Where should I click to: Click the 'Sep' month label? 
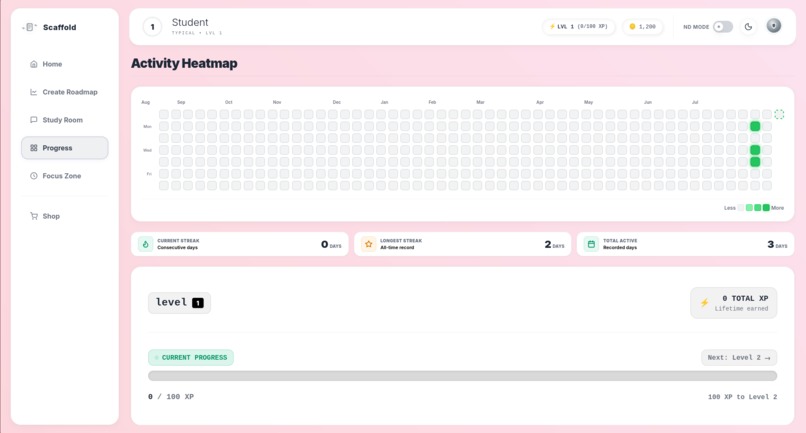coord(181,102)
